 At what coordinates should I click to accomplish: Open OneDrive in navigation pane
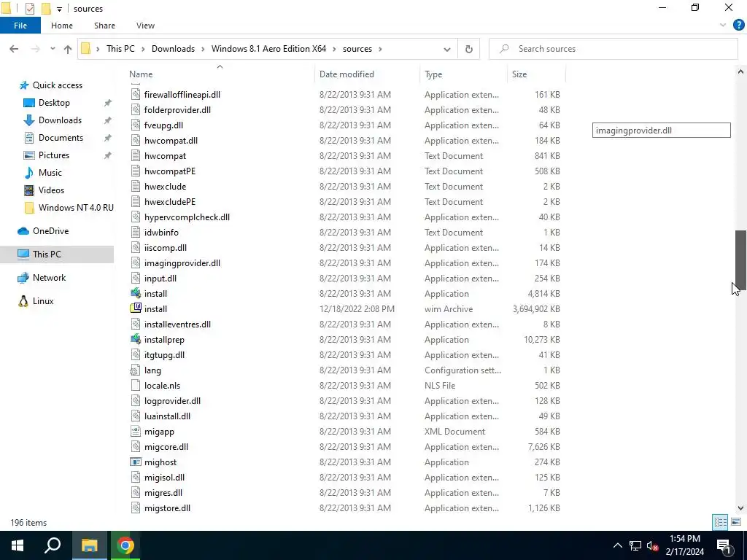tap(50, 231)
